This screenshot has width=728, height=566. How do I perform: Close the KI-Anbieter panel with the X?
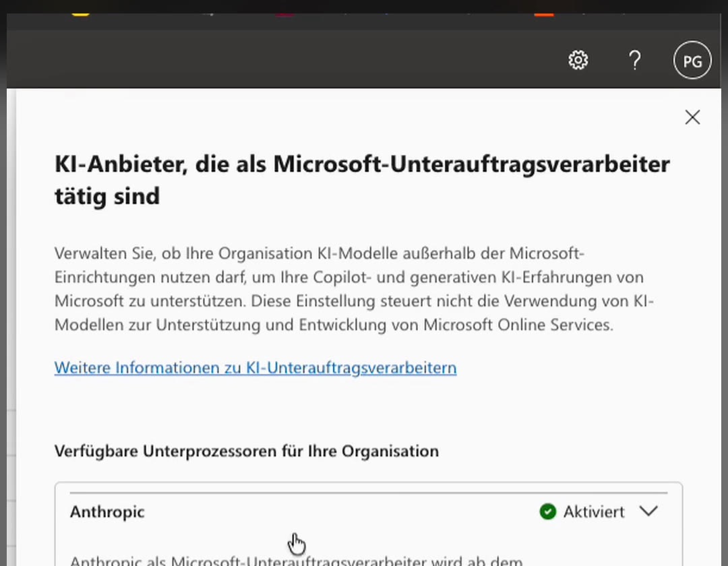[692, 117]
